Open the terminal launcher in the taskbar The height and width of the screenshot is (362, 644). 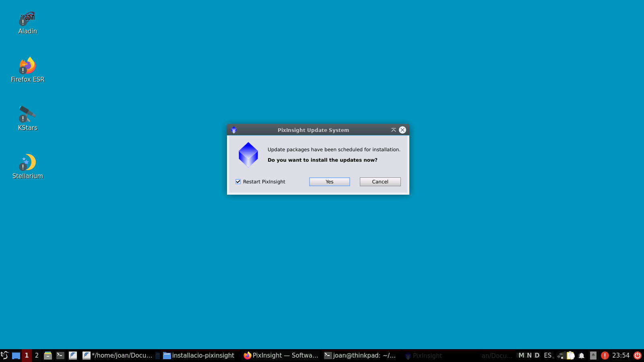(60, 356)
